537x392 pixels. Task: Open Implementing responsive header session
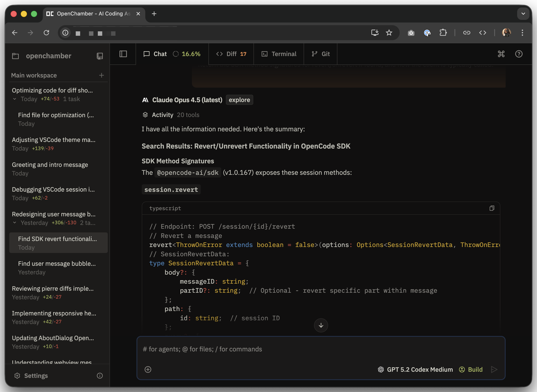58,317
